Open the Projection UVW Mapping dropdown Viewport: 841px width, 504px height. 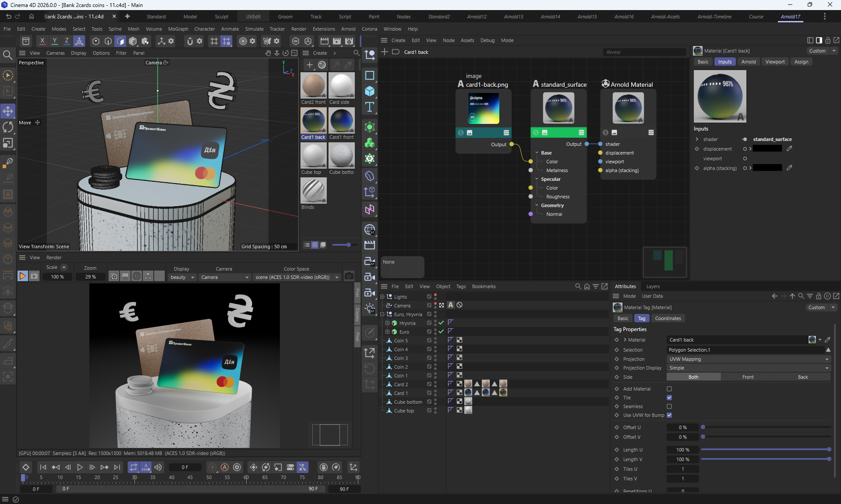748,359
